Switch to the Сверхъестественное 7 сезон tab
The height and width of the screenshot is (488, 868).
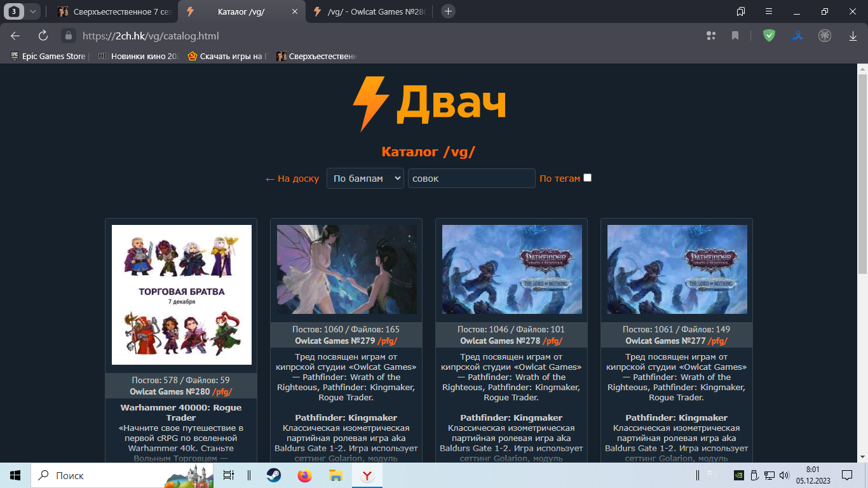[114, 11]
